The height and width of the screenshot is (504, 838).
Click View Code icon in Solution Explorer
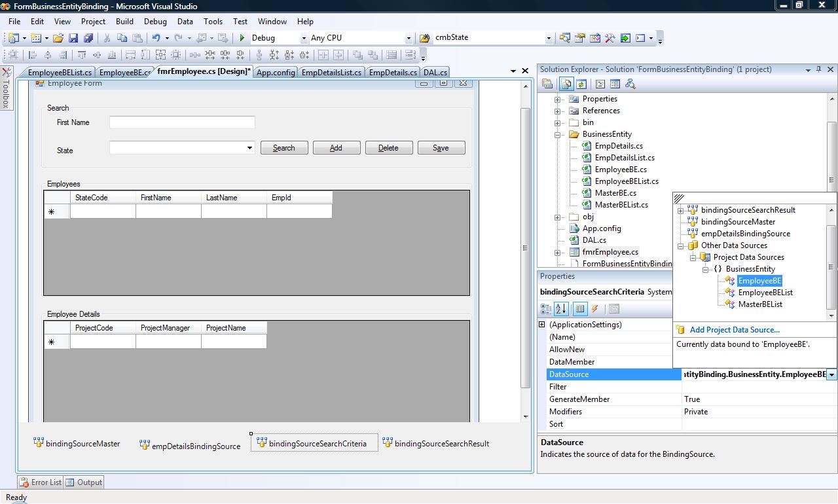coord(600,84)
